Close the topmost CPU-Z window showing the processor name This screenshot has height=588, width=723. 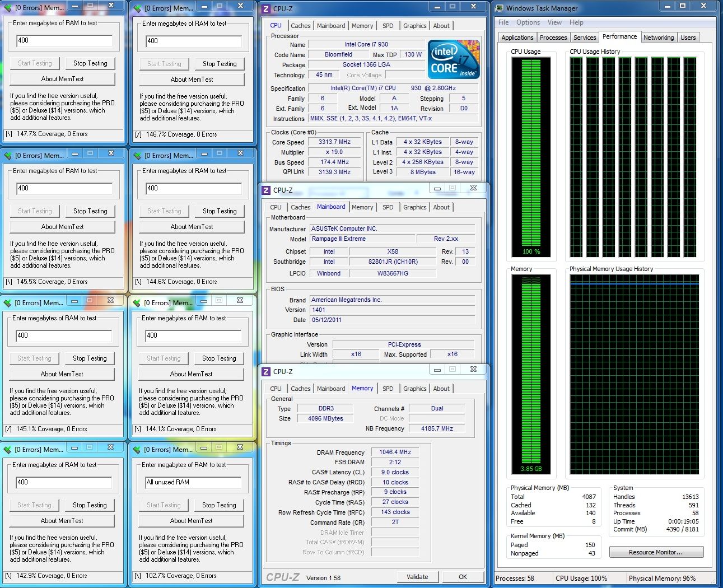pos(473,6)
